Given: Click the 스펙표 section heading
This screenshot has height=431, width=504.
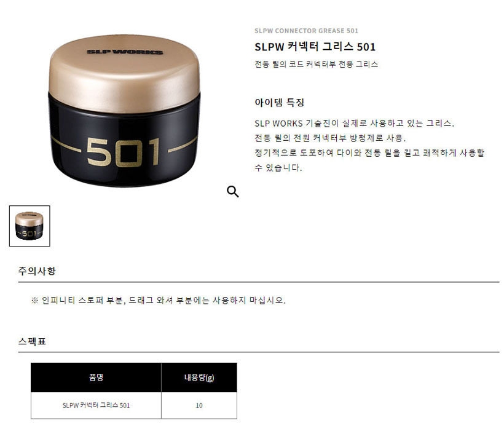Looking at the screenshot, I should tap(32, 341).
